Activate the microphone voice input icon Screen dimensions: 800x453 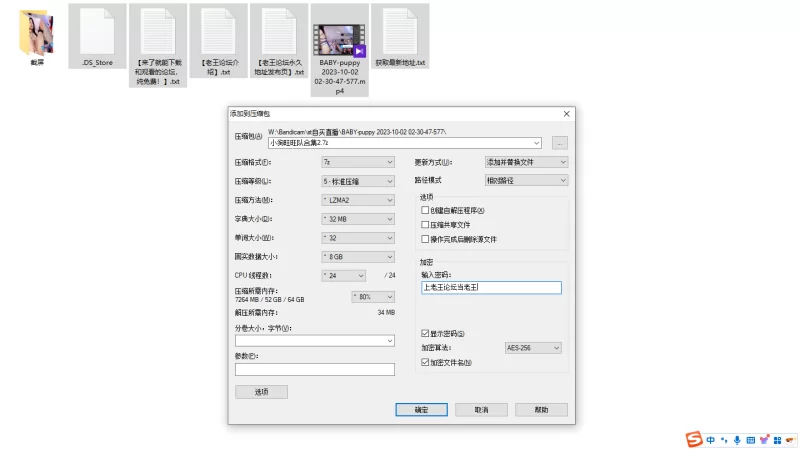tap(737, 440)
